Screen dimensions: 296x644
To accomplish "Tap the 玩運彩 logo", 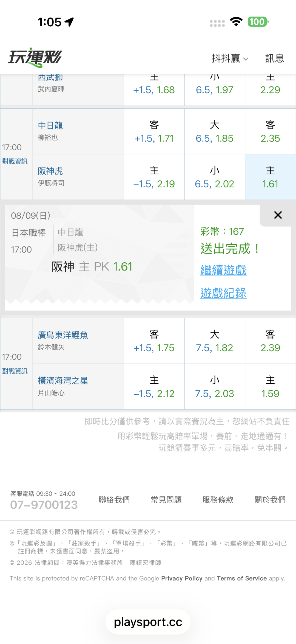I will (35, 58).
